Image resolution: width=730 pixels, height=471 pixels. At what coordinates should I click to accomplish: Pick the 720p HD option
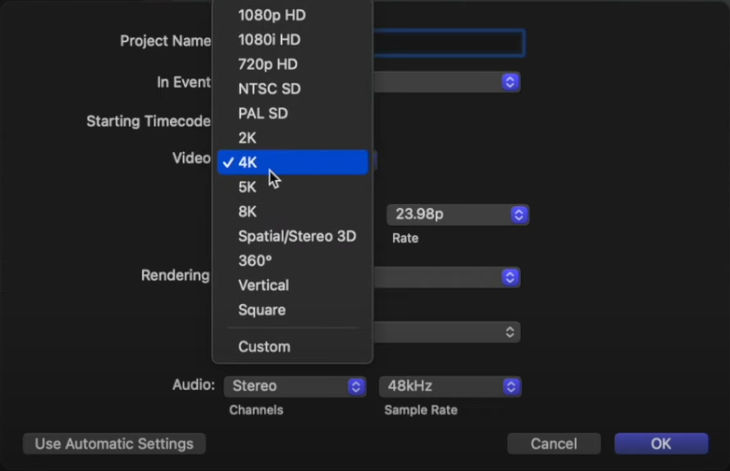pos(267,64)
